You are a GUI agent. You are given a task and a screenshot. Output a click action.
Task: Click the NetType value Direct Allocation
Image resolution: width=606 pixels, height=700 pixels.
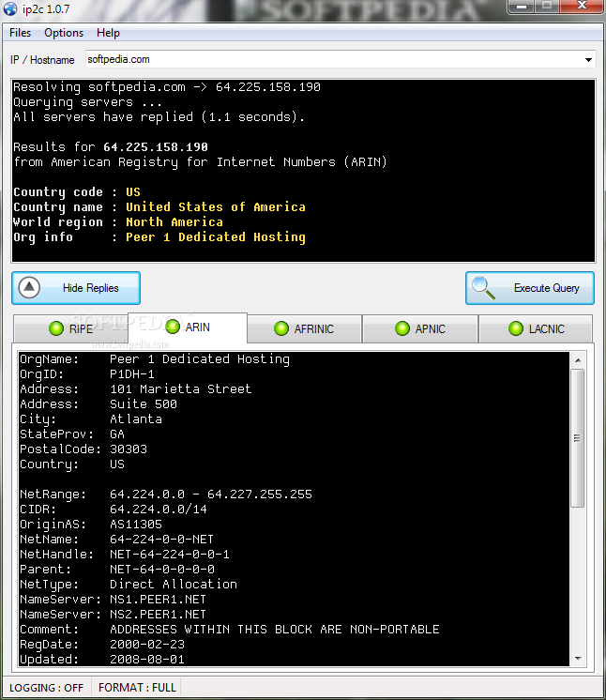[x=174, y=585]
